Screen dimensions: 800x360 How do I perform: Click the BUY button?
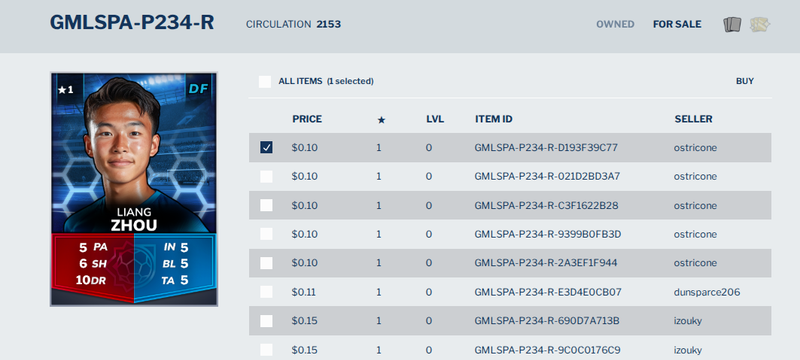[x=744, y=81]
